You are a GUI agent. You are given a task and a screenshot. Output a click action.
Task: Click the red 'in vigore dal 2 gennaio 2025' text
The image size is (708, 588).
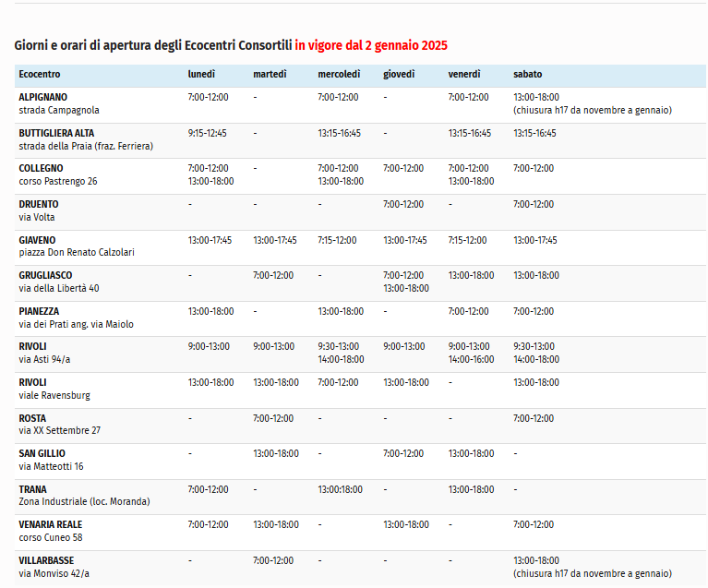click(371, 45)
